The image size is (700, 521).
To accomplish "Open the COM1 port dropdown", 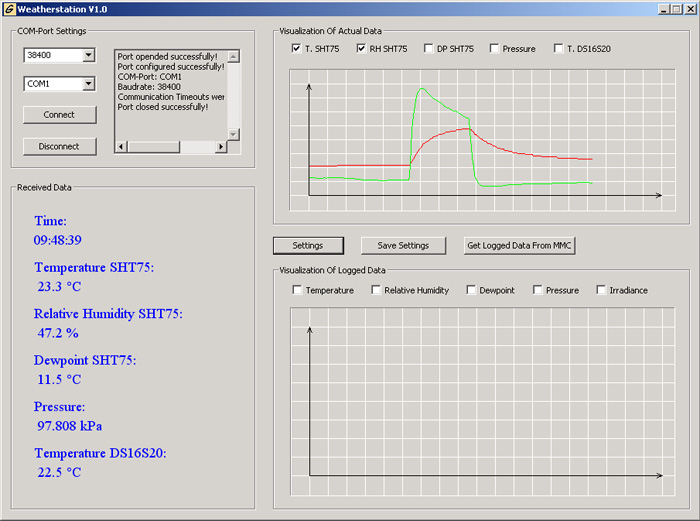I will (88, 83).
